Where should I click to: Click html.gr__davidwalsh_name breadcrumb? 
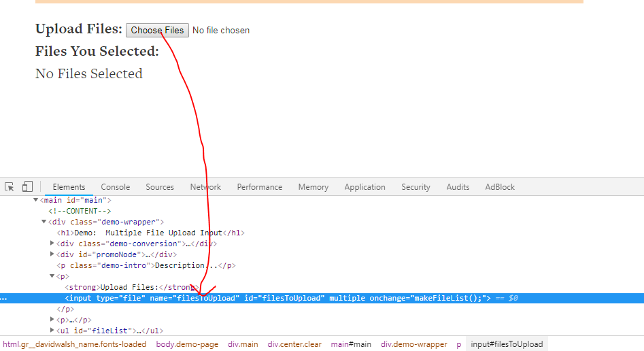pos(74,344)
